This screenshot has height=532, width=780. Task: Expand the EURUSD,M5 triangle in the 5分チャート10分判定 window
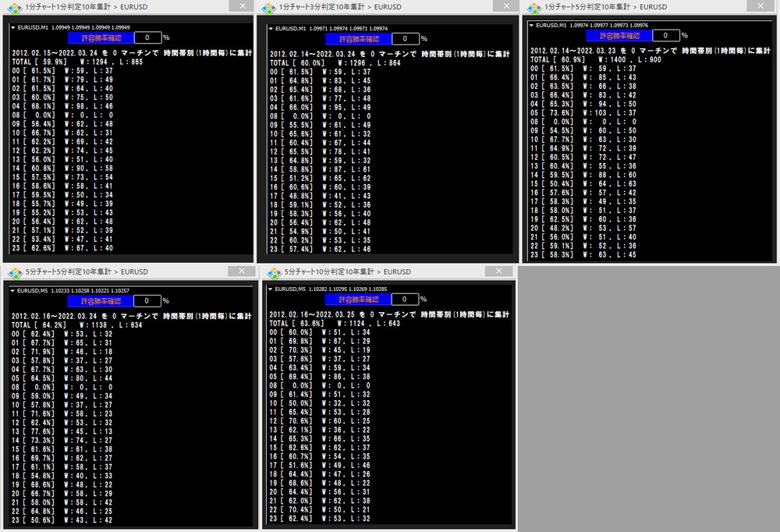pyautogui.click(x=270, y=289)
